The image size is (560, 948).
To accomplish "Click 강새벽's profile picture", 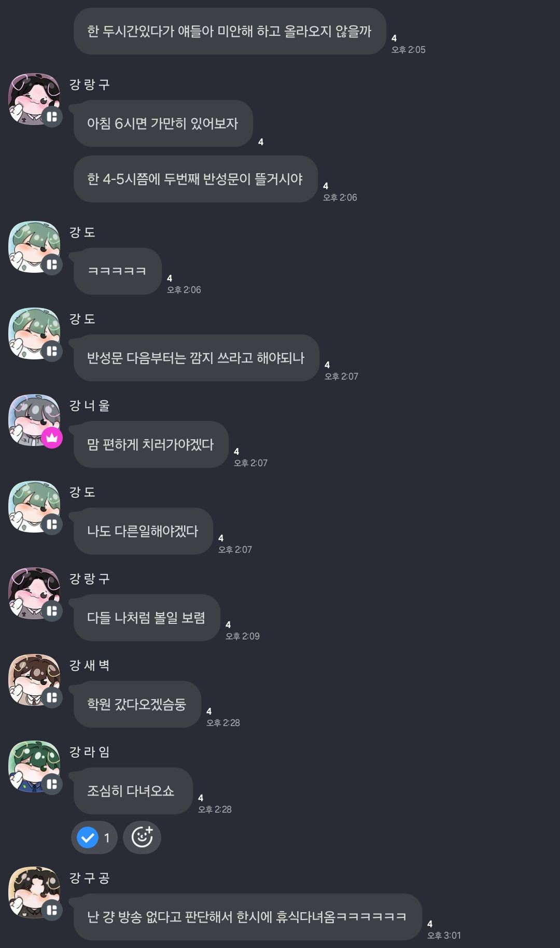I will pos(34,680).
